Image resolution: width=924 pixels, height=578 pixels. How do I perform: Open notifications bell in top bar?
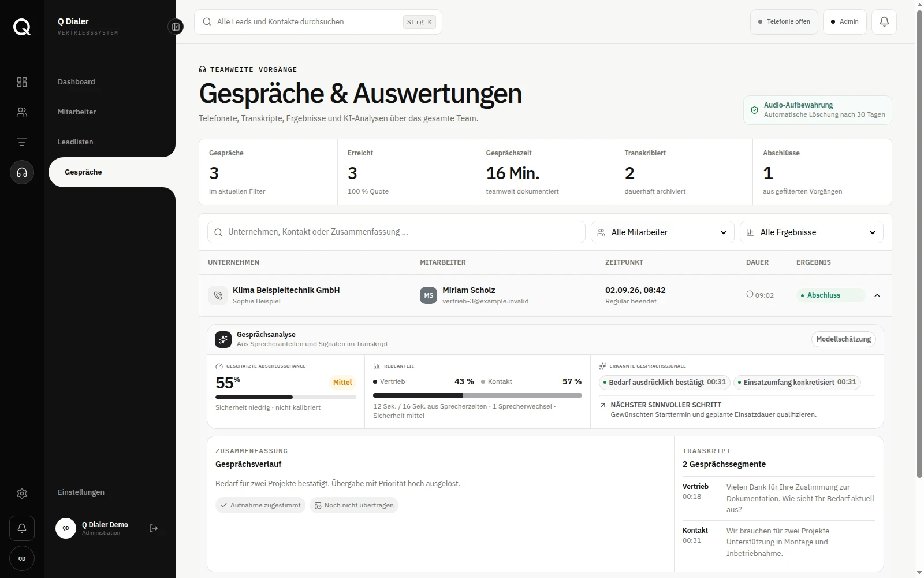pyautogui.click(x=884, y=22)
